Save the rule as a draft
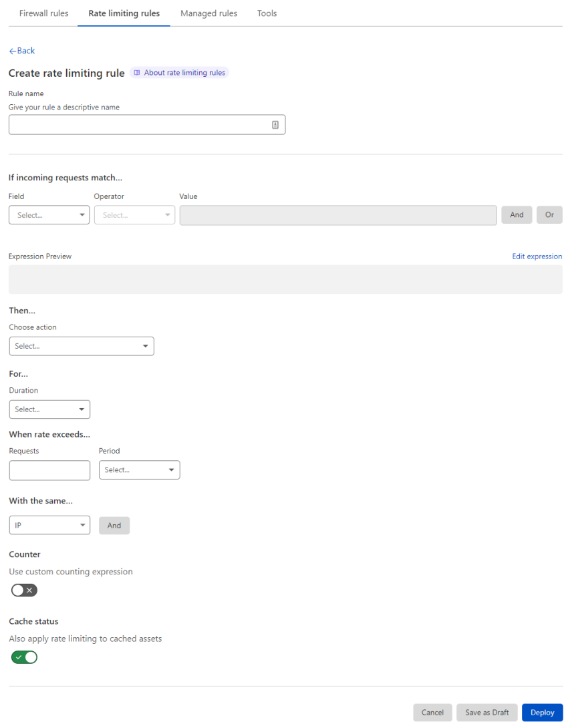Image resolution: width=568 pixels, height=728 pixels. point(486,712)
